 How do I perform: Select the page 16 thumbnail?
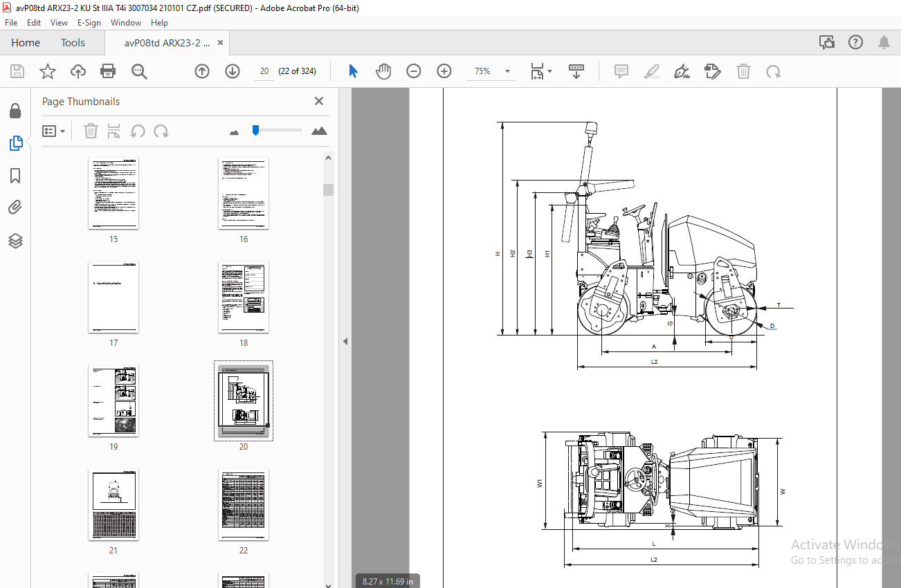(x=244, y=194)
